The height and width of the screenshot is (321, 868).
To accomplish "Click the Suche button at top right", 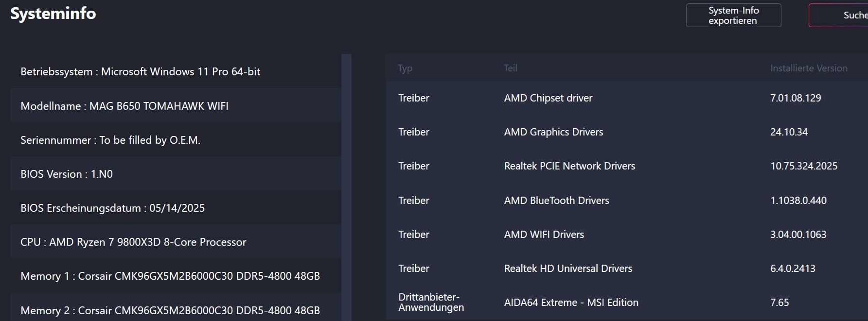I will (838, 16).
